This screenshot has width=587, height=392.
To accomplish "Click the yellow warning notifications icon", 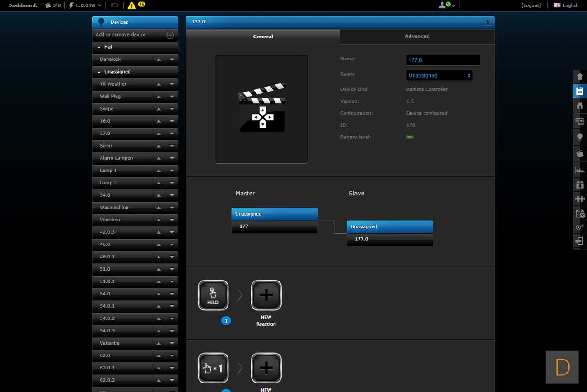I will pos(131,5).
